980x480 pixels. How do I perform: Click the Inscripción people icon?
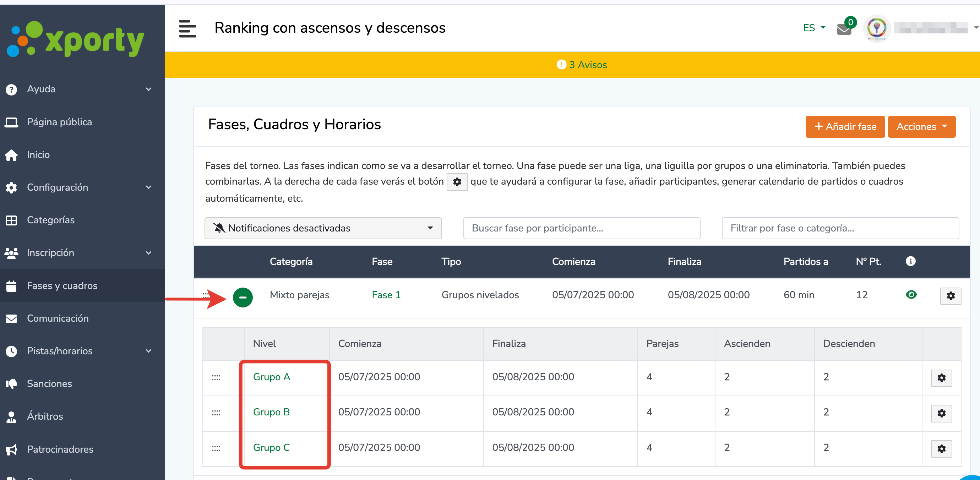click(x=11, y=253)
